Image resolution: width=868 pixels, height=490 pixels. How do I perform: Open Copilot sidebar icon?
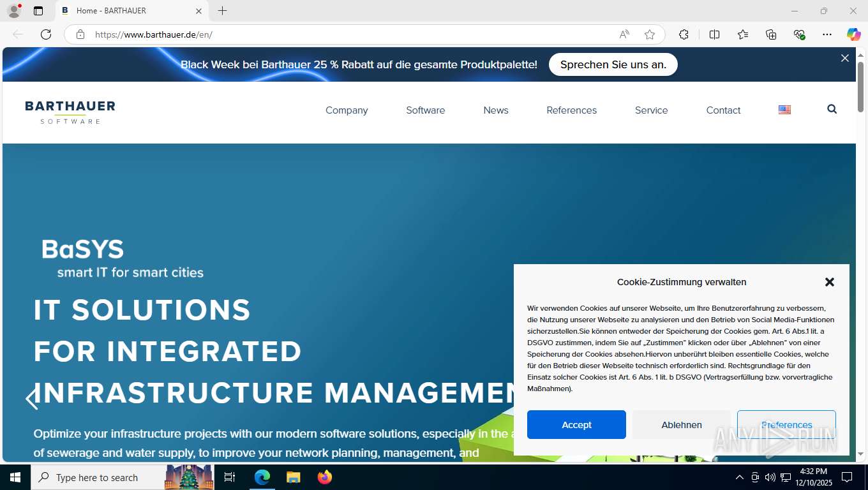[854, 34]
